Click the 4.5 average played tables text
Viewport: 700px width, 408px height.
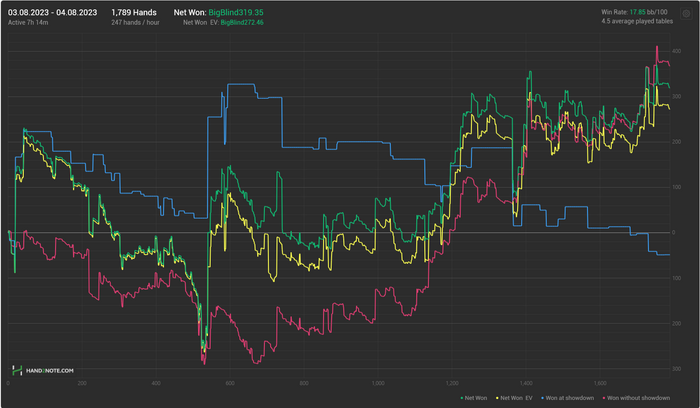point(637,21)
